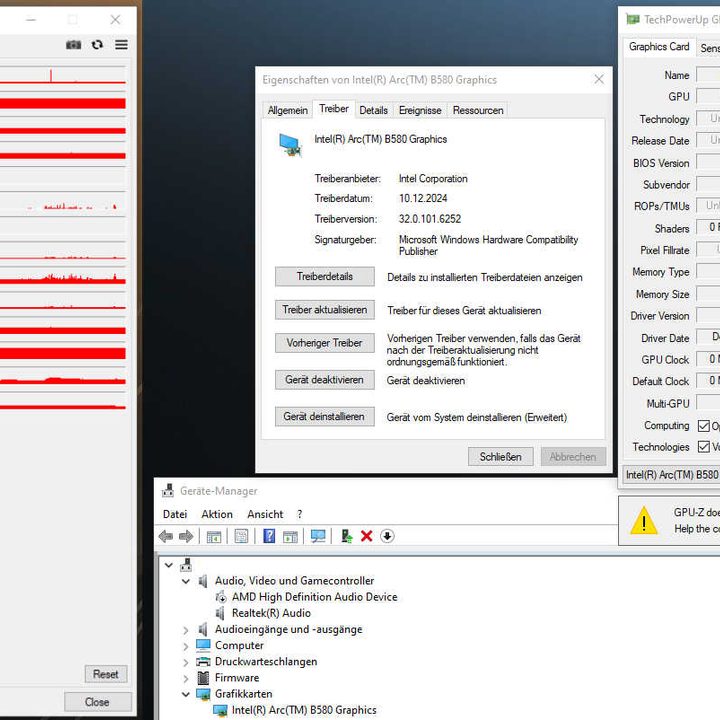Expand the Computer category
The image size is (720, 720).
click(186, 646)
